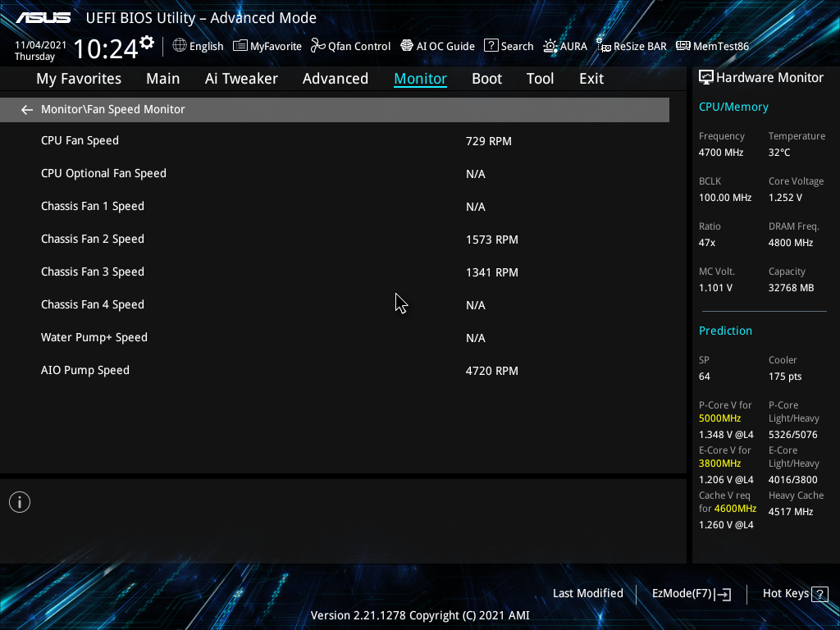Screen dimensions: 840x630
Task: Click the Hot Keys question mark icon
Action: 819,594
